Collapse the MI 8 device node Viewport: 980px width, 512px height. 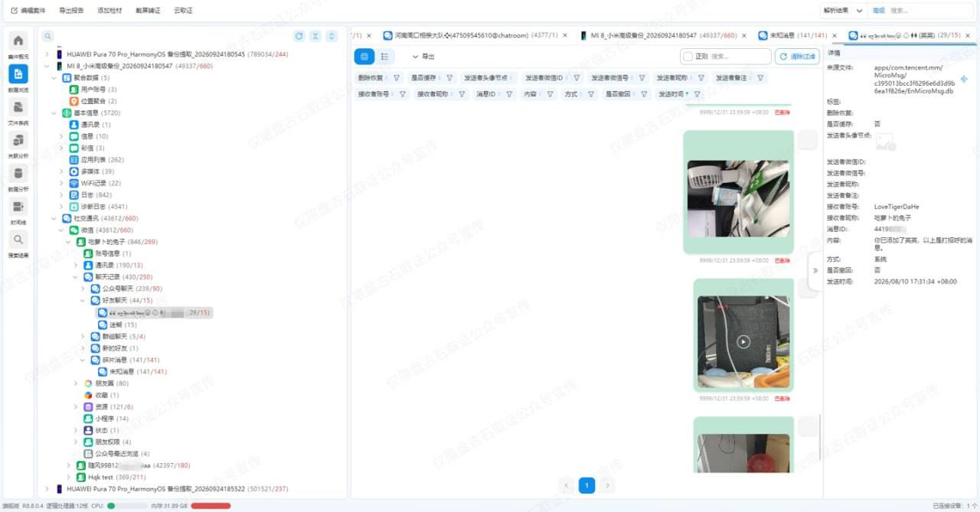47,66
